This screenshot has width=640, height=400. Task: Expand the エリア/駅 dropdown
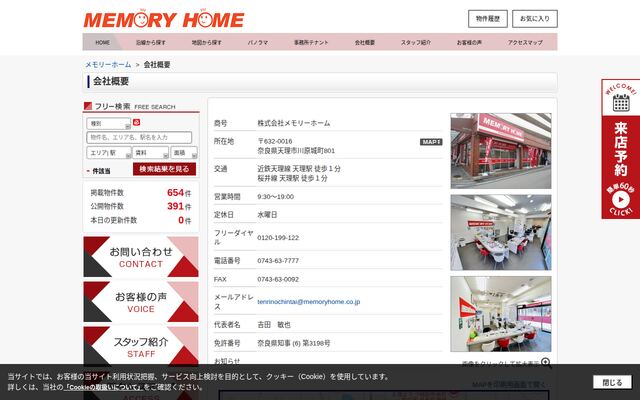(x=109, y=153)
